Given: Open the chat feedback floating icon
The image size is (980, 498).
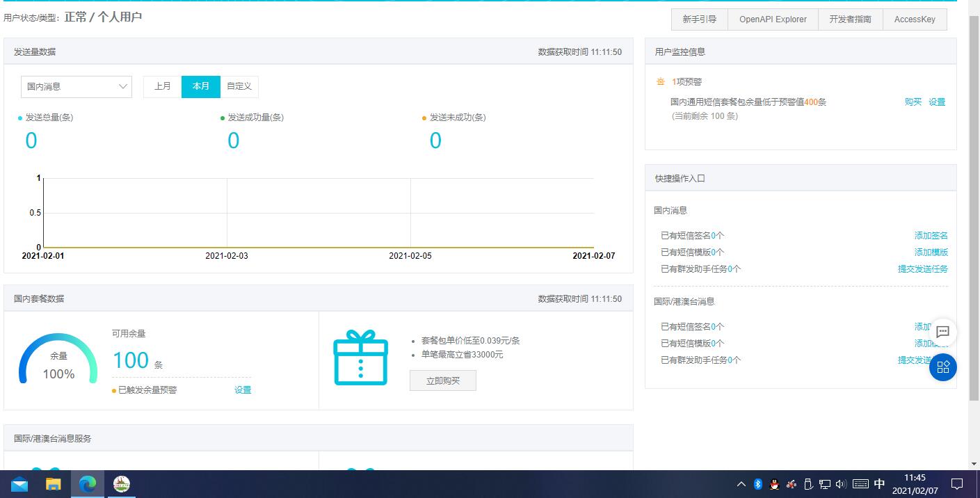Looking at the screenshot, I should pyautogui.click(x=942, y=332).
